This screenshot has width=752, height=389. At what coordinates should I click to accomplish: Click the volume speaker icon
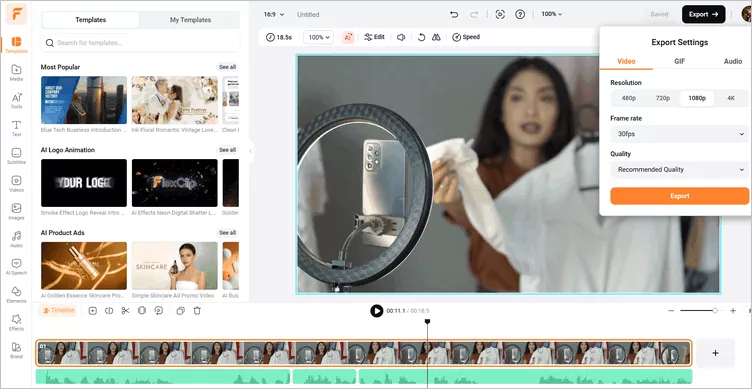click(401, 37)
